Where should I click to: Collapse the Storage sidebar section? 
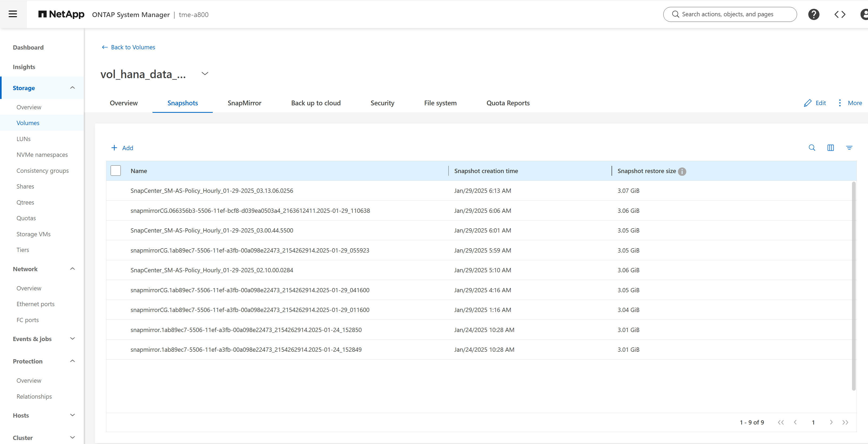(x=72, y=88)
